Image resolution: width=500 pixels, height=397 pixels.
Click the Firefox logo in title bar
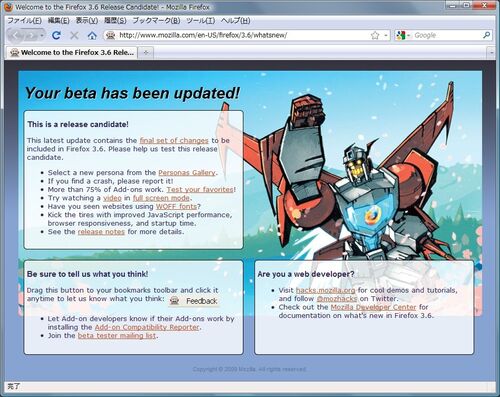point(8,7)
